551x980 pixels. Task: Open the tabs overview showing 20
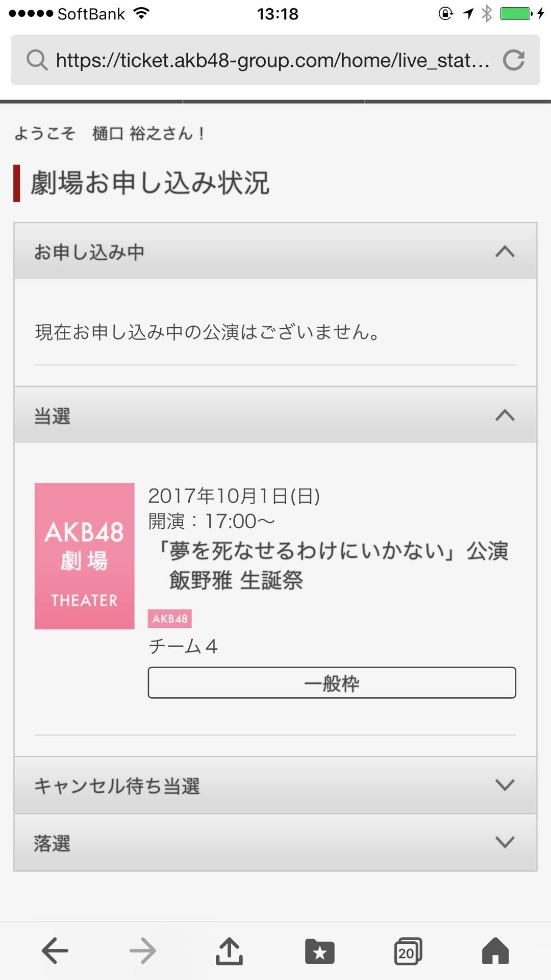(x=408, y=951)
